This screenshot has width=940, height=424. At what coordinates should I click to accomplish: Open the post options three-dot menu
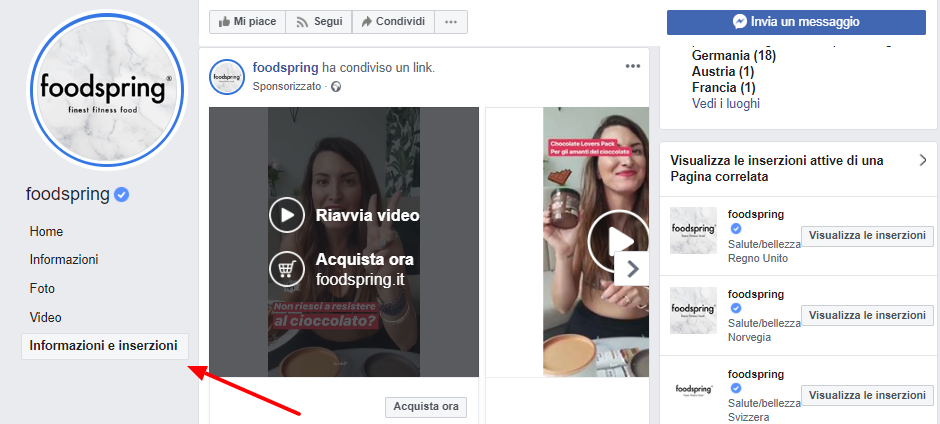point(632,66)
